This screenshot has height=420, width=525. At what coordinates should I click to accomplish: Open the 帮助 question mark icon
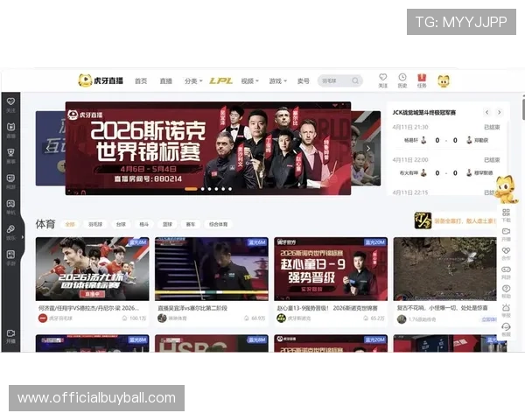point(506,289)
